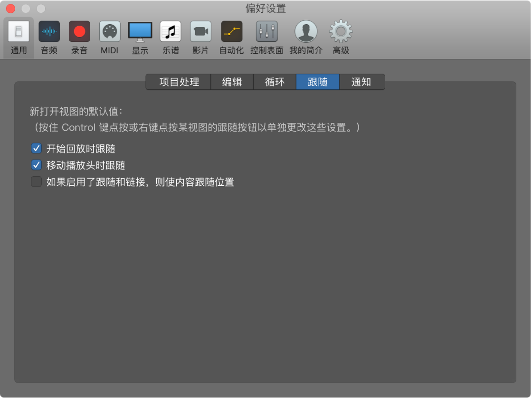This screenshot has width=532, height=398.
Task: Switch to the 通知 tab
Action: point(362,82)
